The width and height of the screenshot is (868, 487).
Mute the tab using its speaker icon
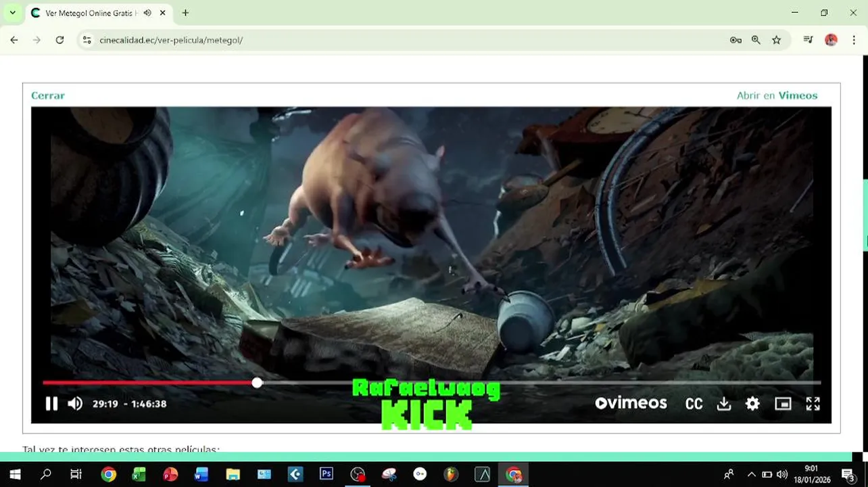click(x=147, y=13)
